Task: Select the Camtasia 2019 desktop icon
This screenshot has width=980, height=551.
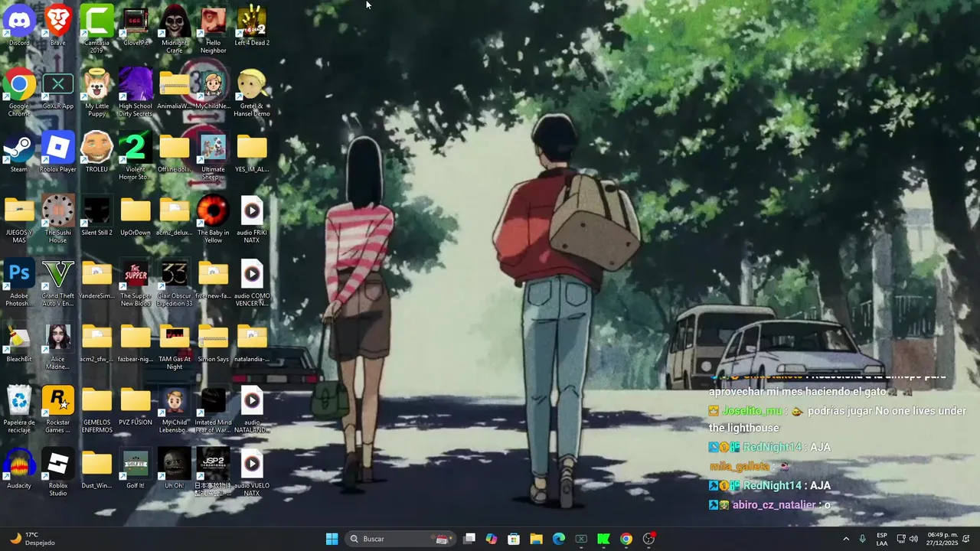Action: 96,29
